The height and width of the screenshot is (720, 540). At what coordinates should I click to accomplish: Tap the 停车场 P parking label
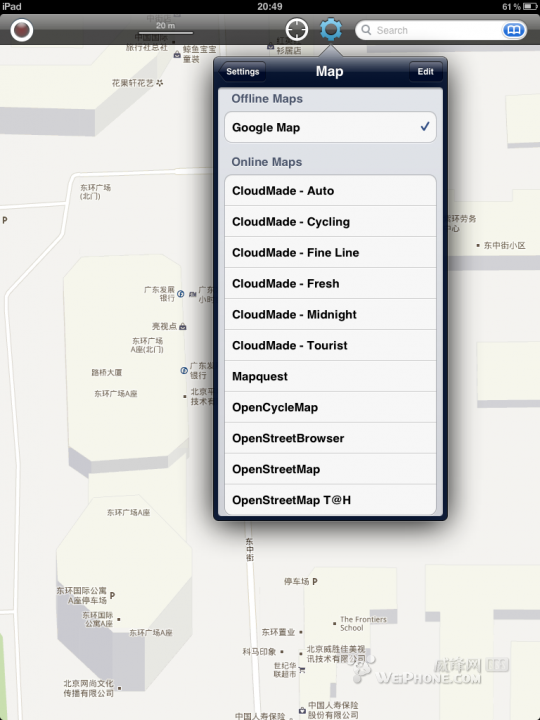coord(301,581)
